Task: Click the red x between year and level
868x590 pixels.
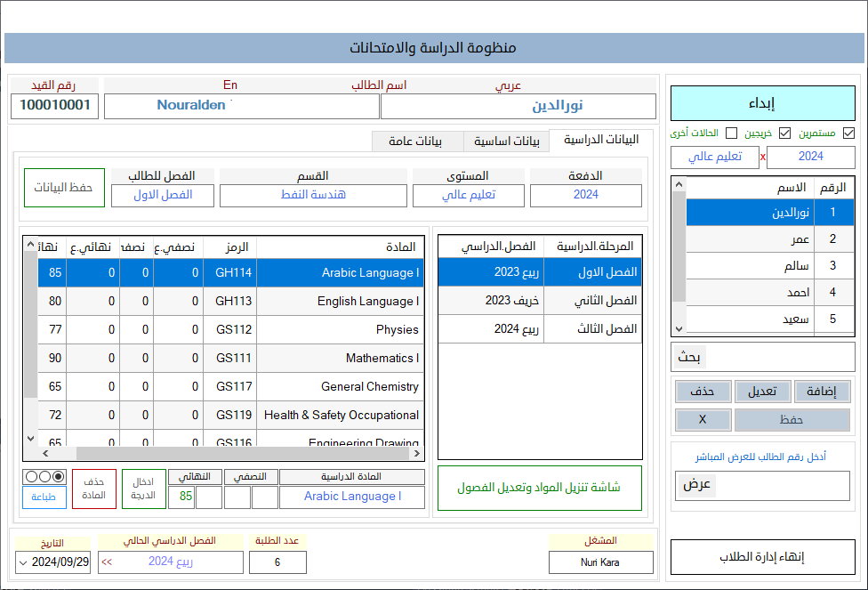Action: point(763,158)
